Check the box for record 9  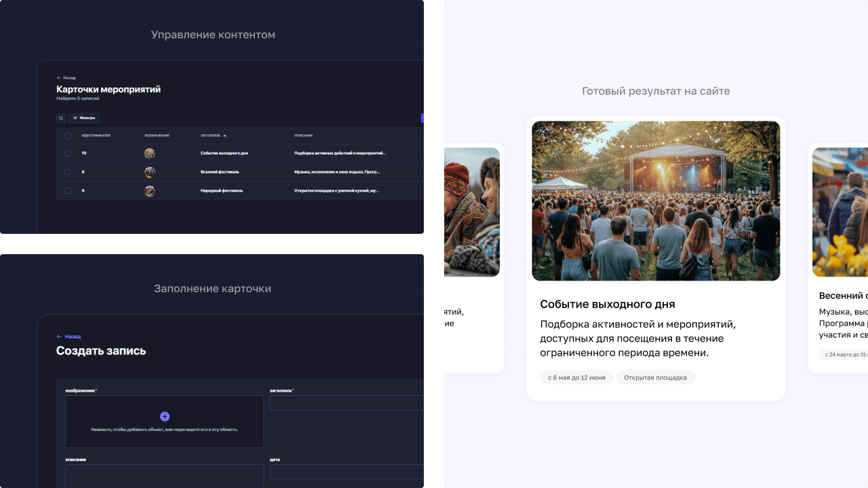click(x=68, y=190)
